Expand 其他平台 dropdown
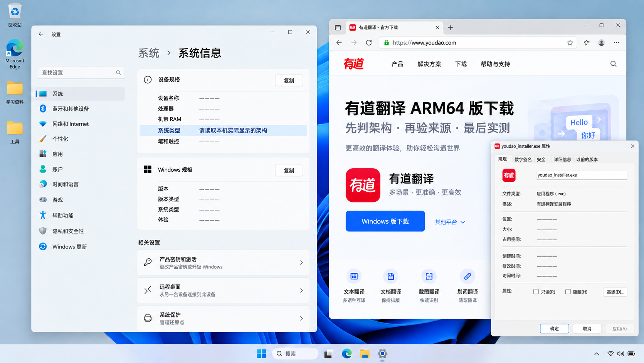This screenshot has width=644, height=363. tap(450, 222)
